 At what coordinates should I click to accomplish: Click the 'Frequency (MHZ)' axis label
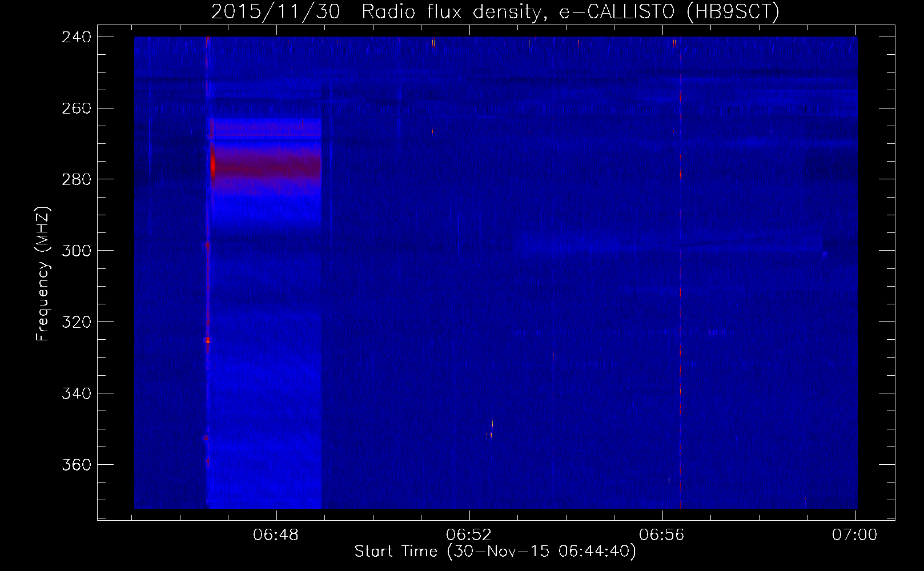click(43, 274)
